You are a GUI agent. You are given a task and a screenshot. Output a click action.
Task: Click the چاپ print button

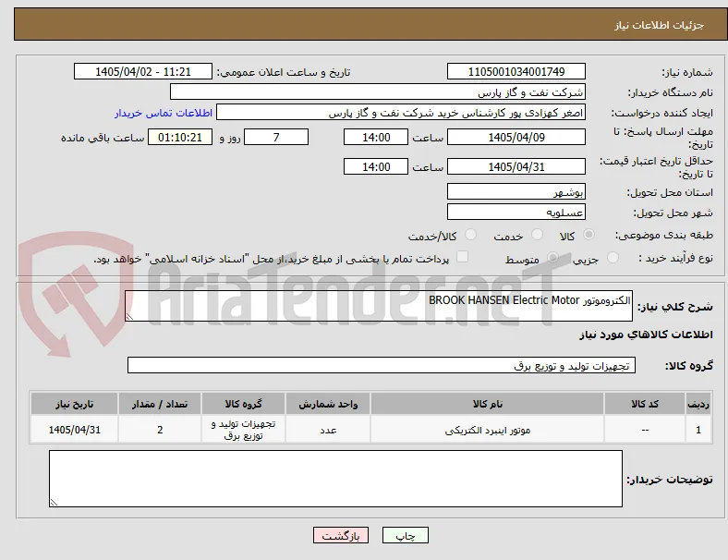pos(406,535)
